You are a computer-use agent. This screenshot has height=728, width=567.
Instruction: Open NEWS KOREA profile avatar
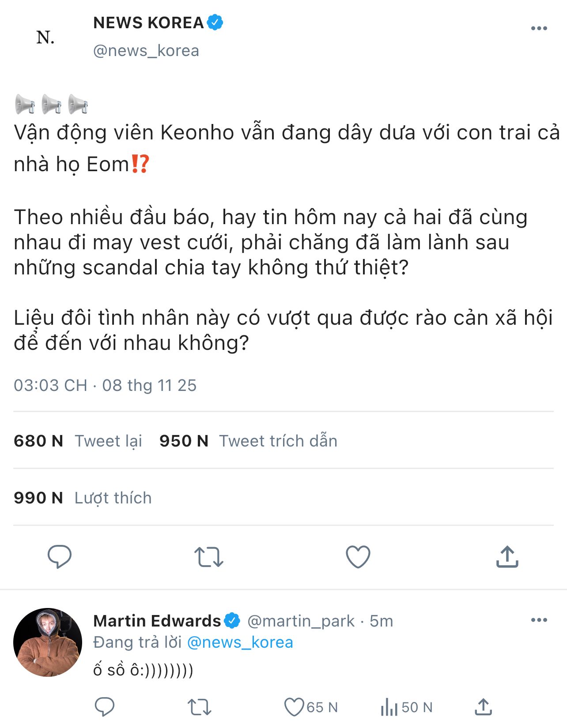click(45, 38)
